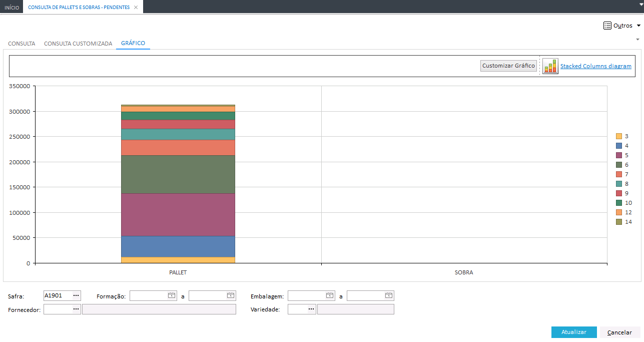This screenshot has height=342, width=644.
Task: Click legend swatch for series 6
Action: (x=619, y=165)
